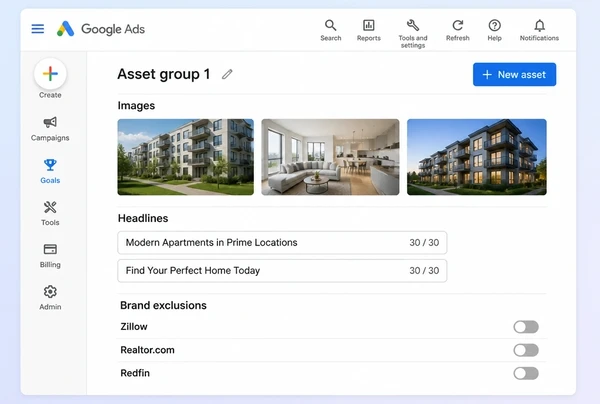Viewport: 600px width, 404px height.
Task: Click the 30 / 30 counter on the Find Your Perfect Home headline
Action: coord(424,270)
